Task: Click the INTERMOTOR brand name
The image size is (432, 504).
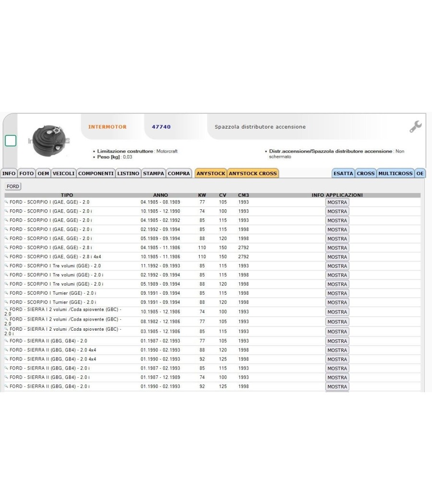Action: [x=108, y=127]
